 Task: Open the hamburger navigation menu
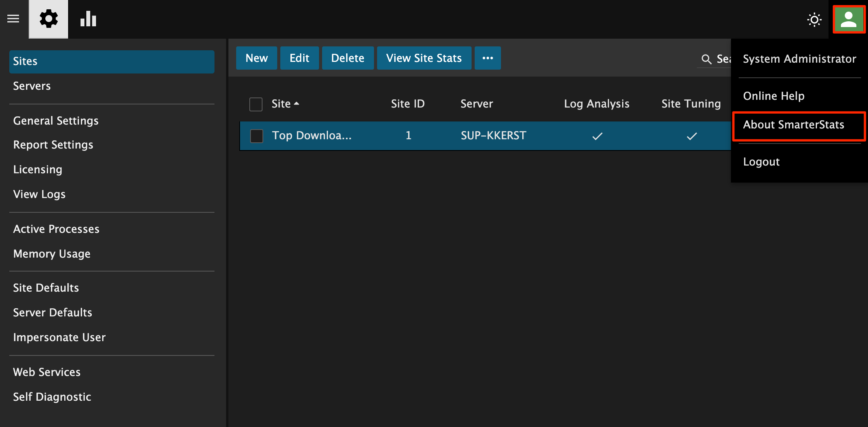13,19
